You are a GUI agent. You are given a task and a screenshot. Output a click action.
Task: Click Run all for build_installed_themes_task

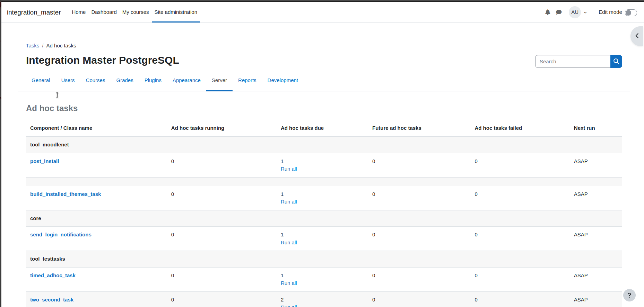289,202
